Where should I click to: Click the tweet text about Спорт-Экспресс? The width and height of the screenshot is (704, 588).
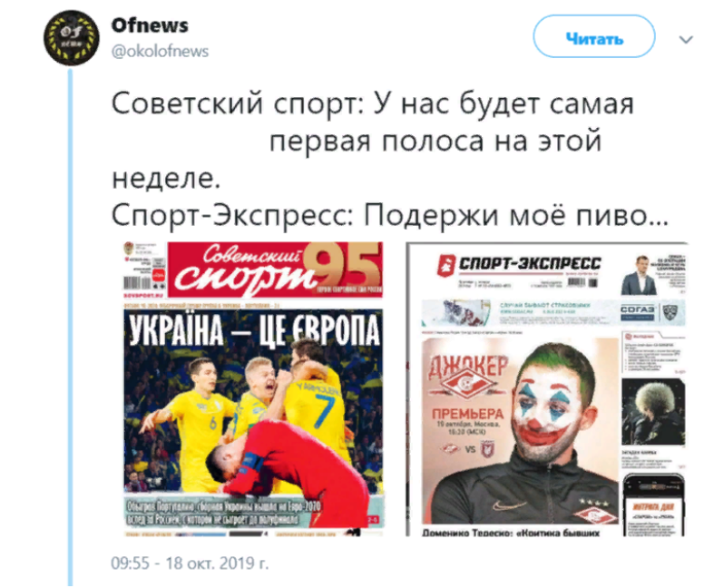[390, 216]
